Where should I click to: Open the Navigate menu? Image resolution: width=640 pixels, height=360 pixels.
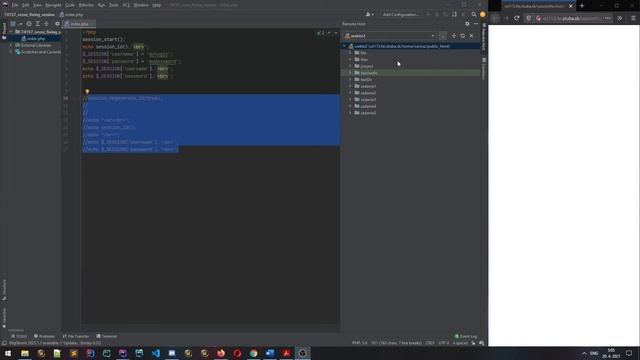pyautogui.click(x=53, y=5)
